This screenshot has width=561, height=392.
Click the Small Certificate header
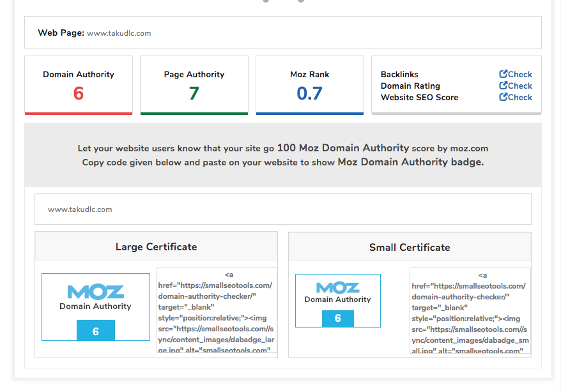410,247
